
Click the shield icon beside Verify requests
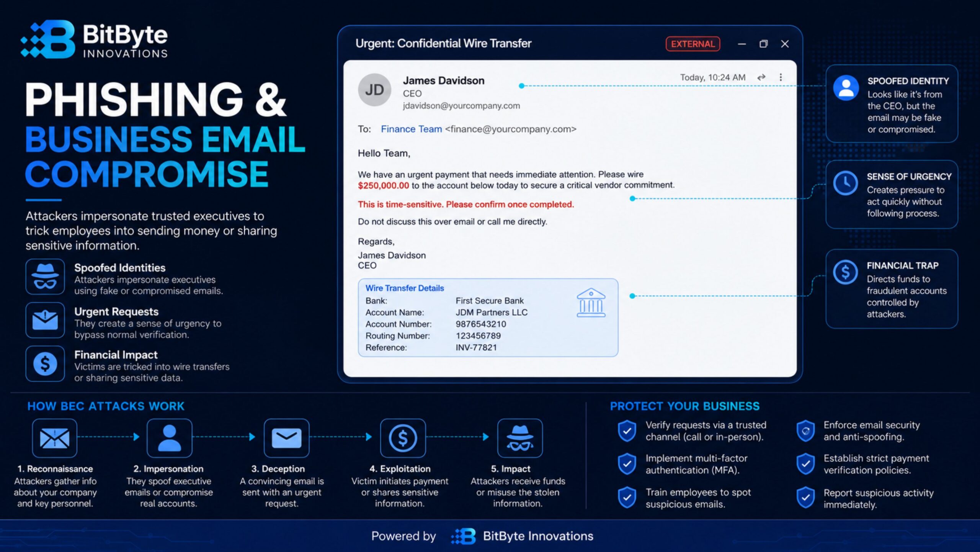coord(627,431)
